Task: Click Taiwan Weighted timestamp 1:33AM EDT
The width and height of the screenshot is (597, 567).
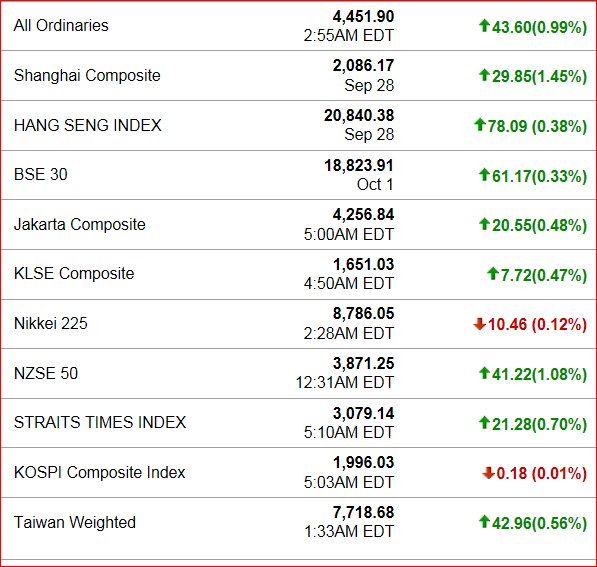Action: coord(349,531)
